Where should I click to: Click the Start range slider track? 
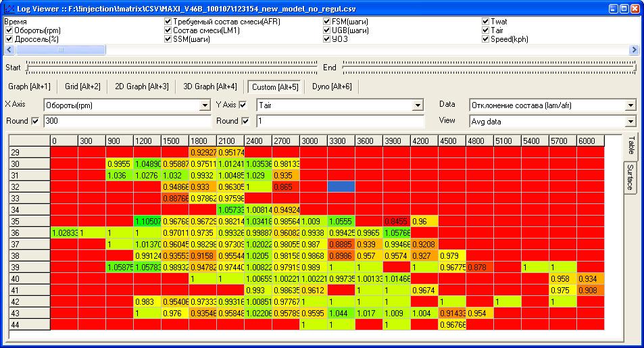(169, 67)
